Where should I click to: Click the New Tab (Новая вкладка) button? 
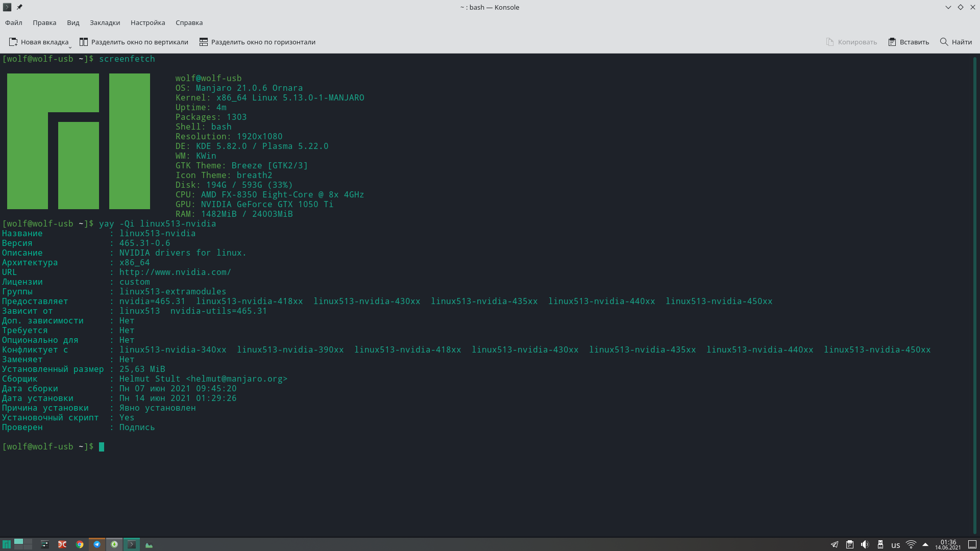(39, 42)
